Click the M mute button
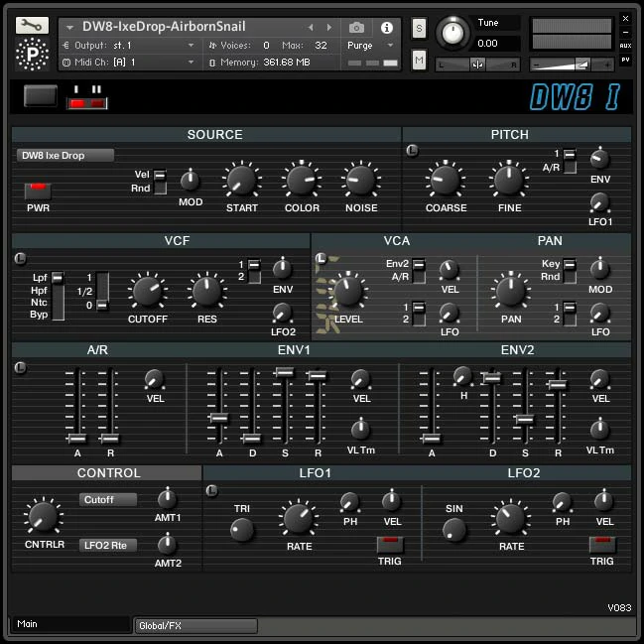The image size is (644, 644). point(419,60)
